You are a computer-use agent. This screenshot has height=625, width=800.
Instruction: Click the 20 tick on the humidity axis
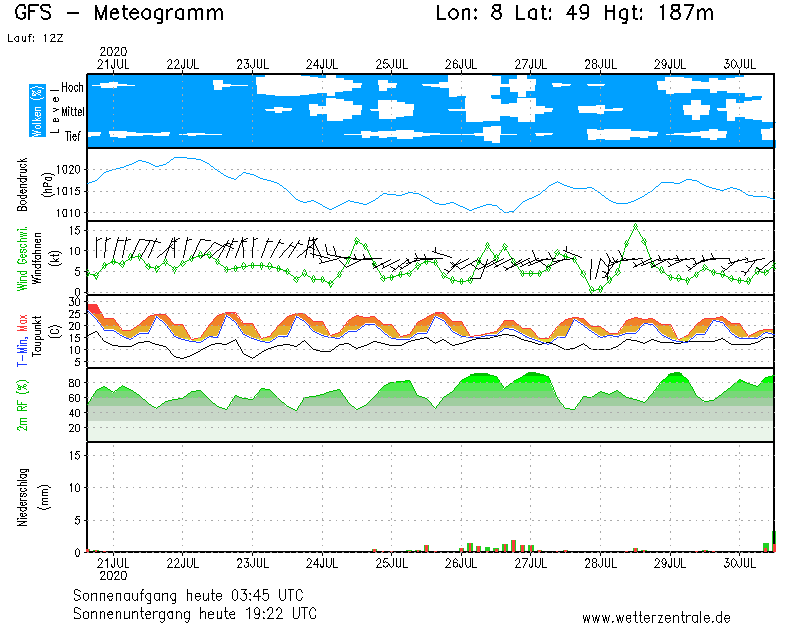point(74,428)
